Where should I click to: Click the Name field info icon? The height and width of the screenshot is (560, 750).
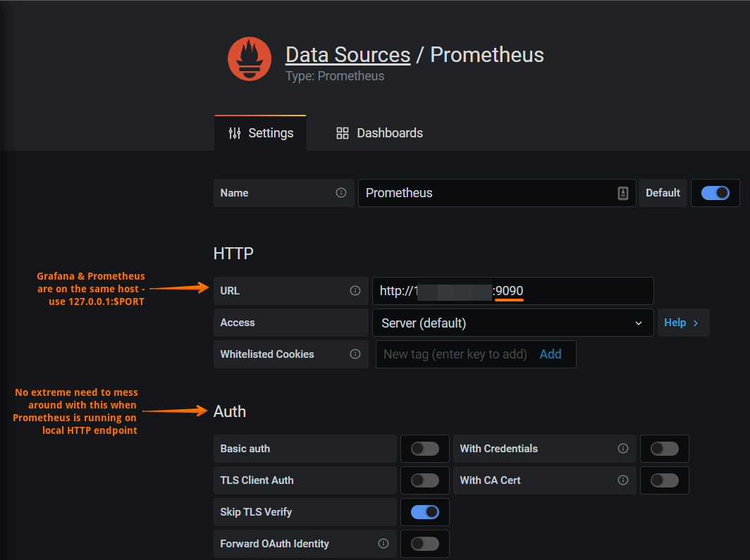click(x=341, y=192)
